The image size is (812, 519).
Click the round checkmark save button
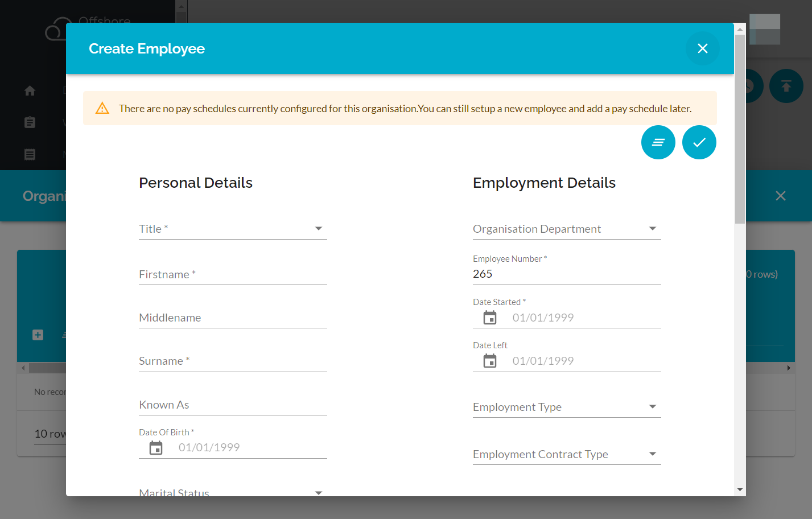tap(699, 142)
